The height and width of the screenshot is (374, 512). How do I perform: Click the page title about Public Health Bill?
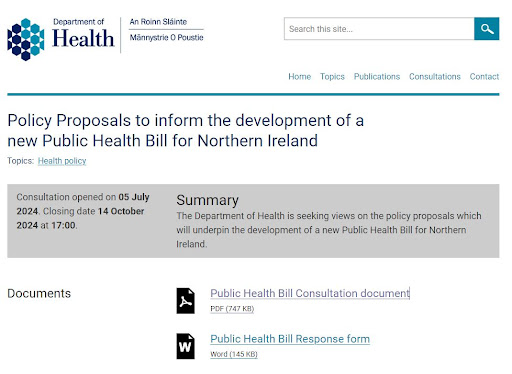(185, 130)
